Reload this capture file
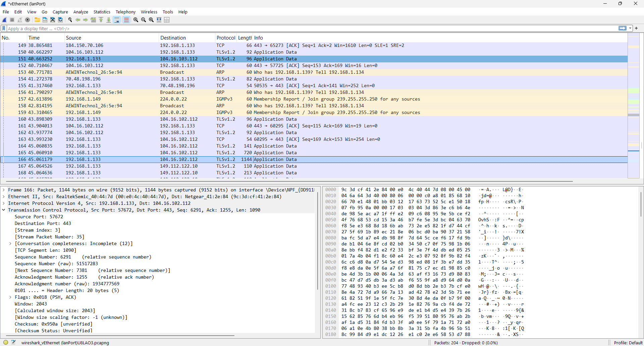The height and width of the screenshot is (346, 644). click(x=60, y=20)
